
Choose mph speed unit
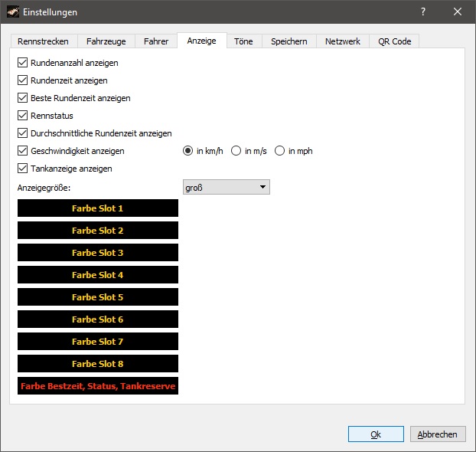[x=280, y=151]
